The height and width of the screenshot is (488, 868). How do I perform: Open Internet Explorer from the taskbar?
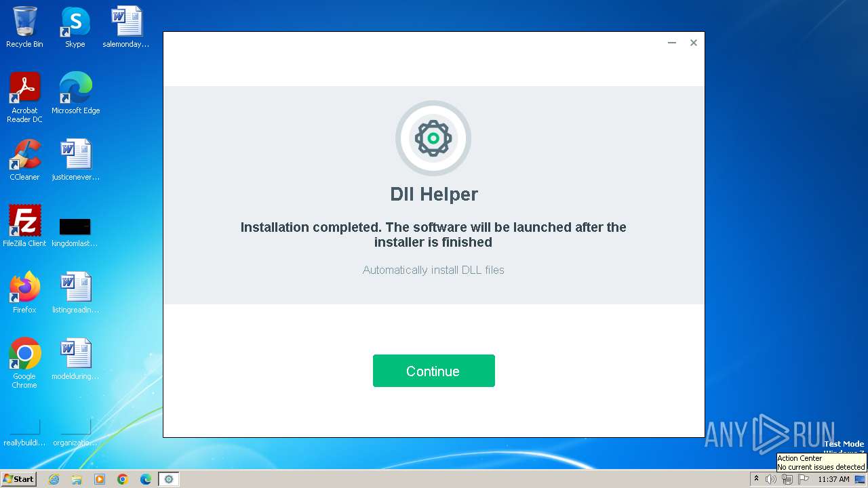(54, 479)
